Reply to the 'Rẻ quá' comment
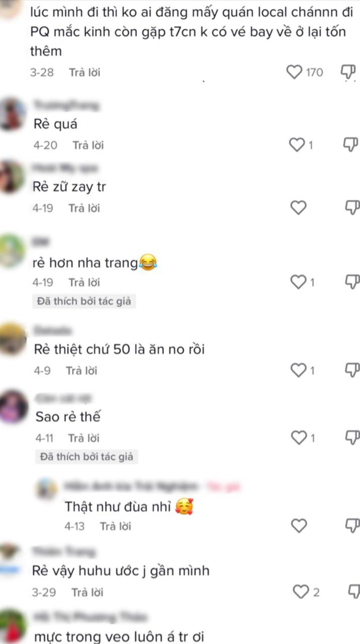The width and height of the screenshot is (360, 644). tap(88, 145)
